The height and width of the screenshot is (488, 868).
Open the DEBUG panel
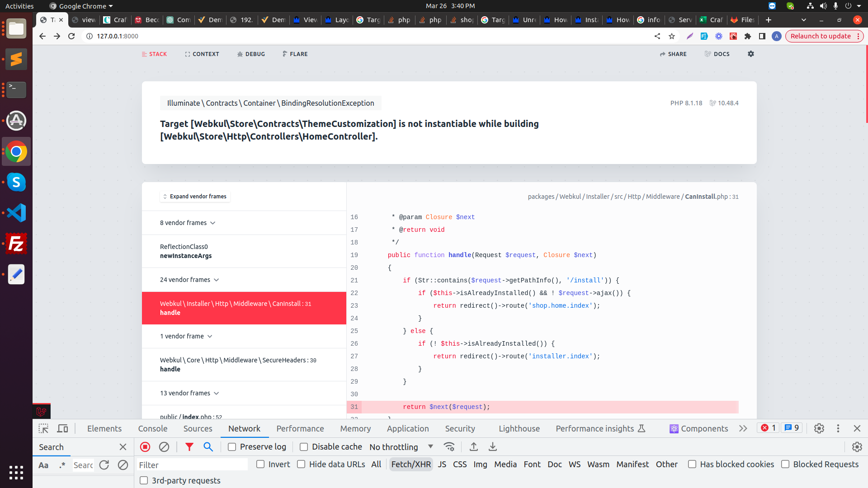250,54
